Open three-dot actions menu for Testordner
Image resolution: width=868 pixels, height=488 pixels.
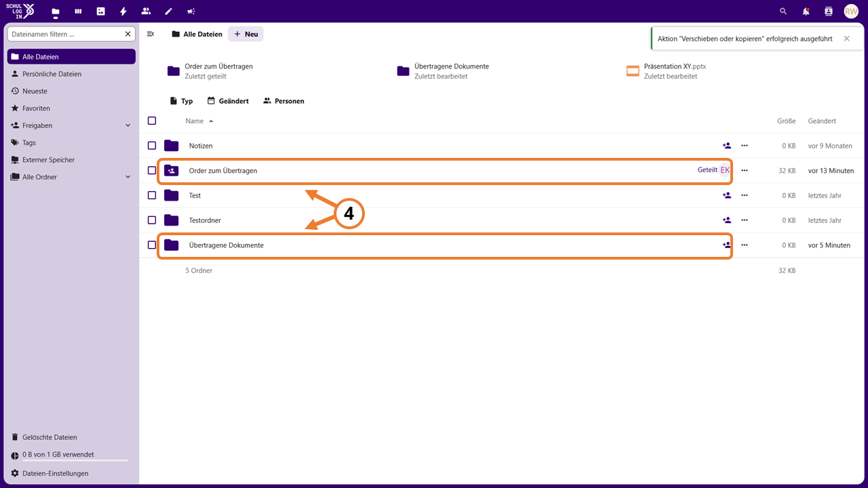[745, 220]
